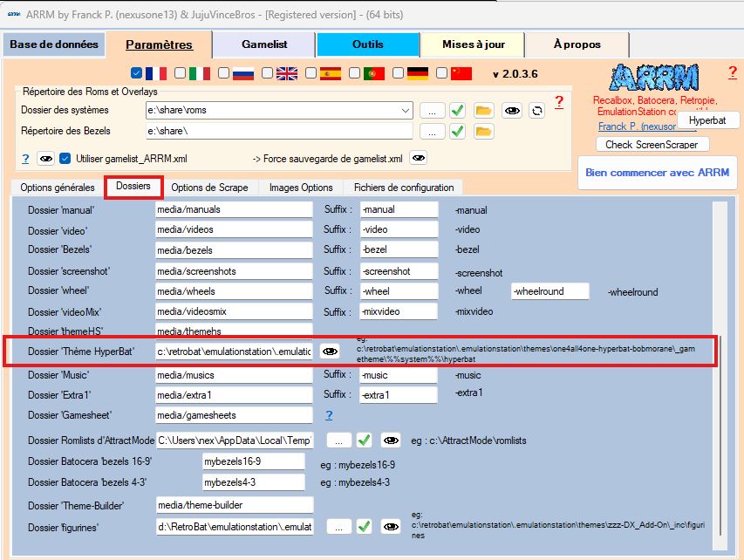Enable the Italian flag language checkbox
The height and width of the screenshot is (560, 744).
pos(181,73)
